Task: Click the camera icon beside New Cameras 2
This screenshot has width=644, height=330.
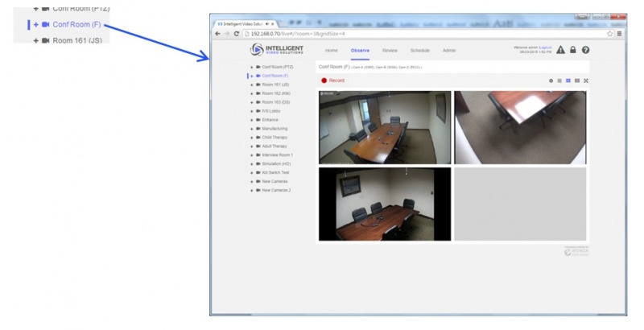Action: pos(258,191)
